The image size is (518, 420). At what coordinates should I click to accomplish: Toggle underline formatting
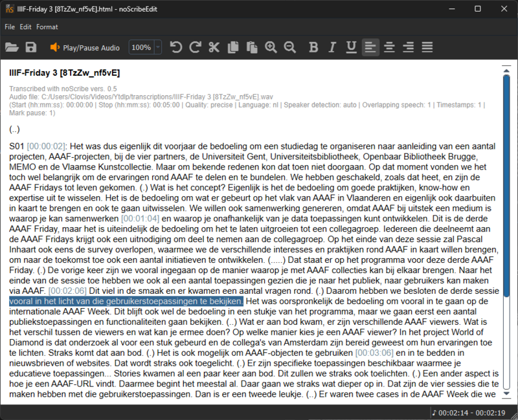click(x=350, y=47)
